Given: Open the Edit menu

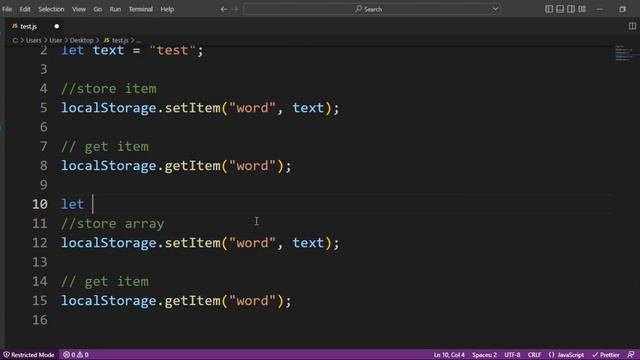Looking at the screenshot, I should pyautogui.click(x=25, y=9).
